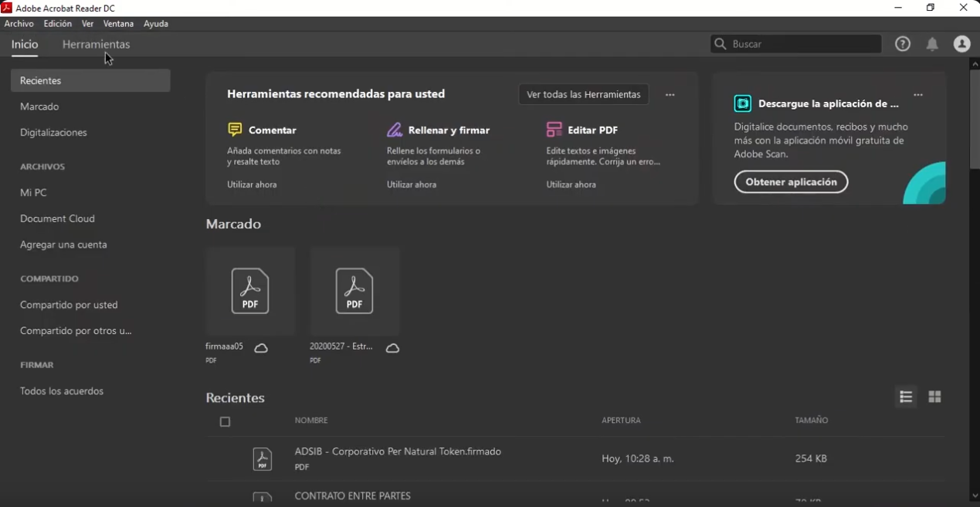
Task: Click the 254 KB size cell
Action: pos(811,459)
